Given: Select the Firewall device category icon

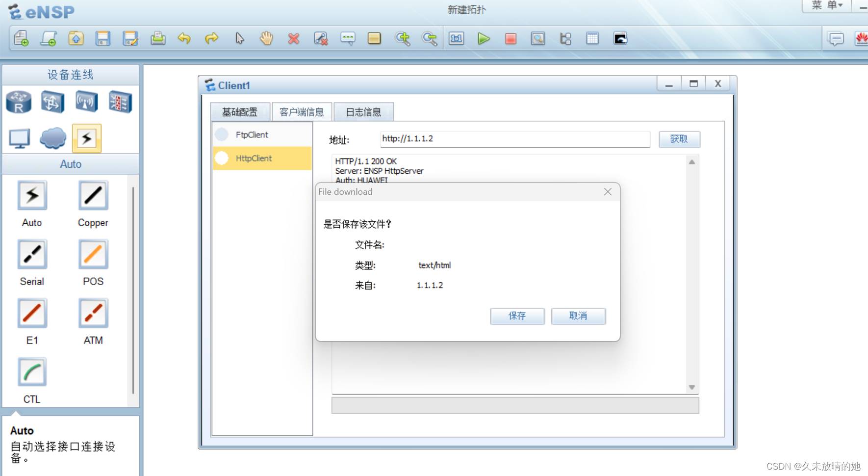Looking at the screenshot, I should pyautogui.click(x=120, y=102).
